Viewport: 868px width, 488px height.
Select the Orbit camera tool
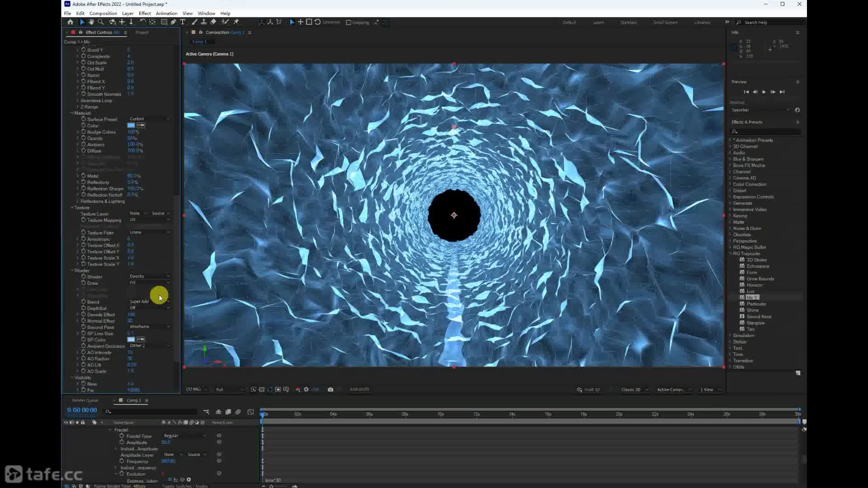click(112, 22)
